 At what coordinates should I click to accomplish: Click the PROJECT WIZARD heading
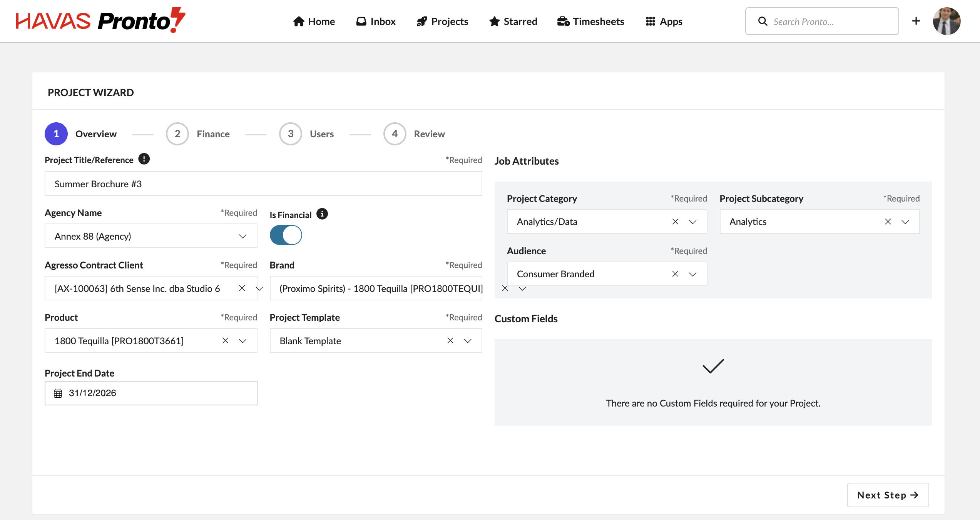tap(91, 92)
